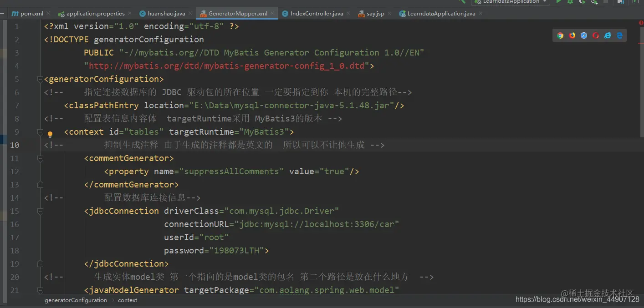Image resolution: width=644 pixels, height=308 pixels.
Task: Select the GeneratorMapper.xml tab
Action: [238, 14]
